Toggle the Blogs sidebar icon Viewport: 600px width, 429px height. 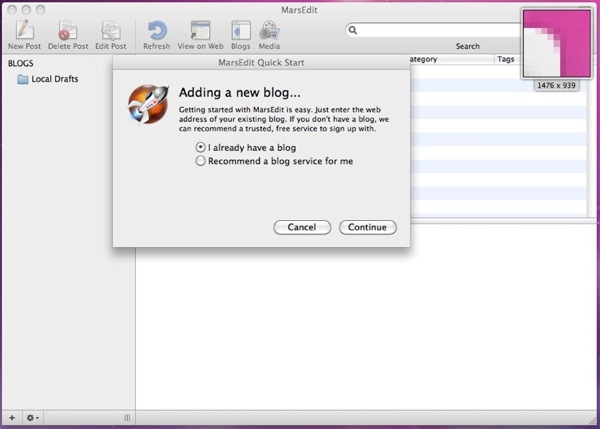coord(241,31)
